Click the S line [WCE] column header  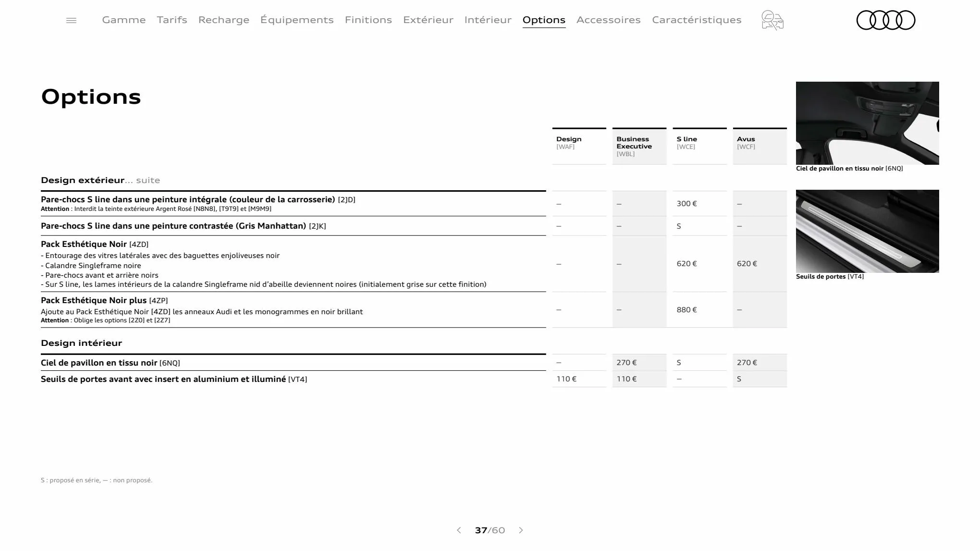[700, 146]
